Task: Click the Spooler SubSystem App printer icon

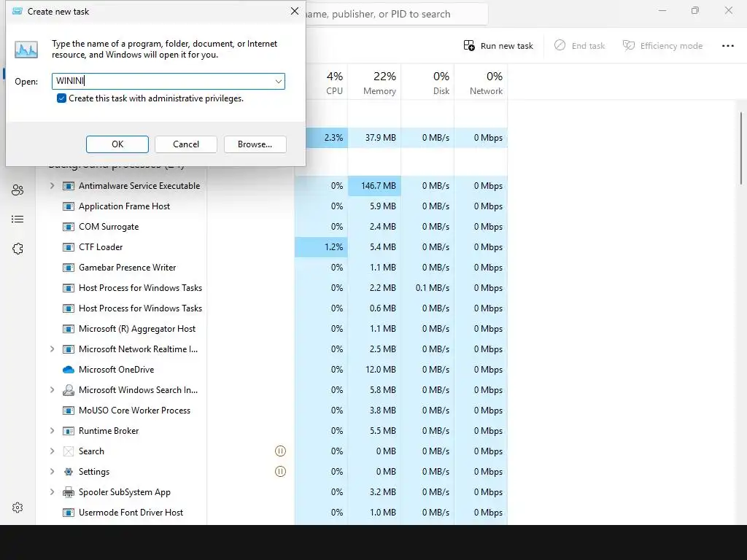Action: tap(69, 492)
